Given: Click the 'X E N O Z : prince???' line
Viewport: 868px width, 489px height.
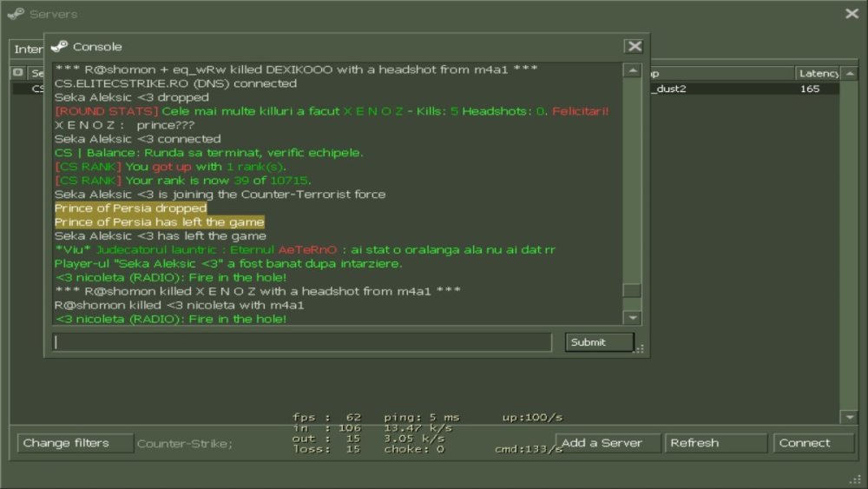Looking at the screenshot, I should (124, 125).
